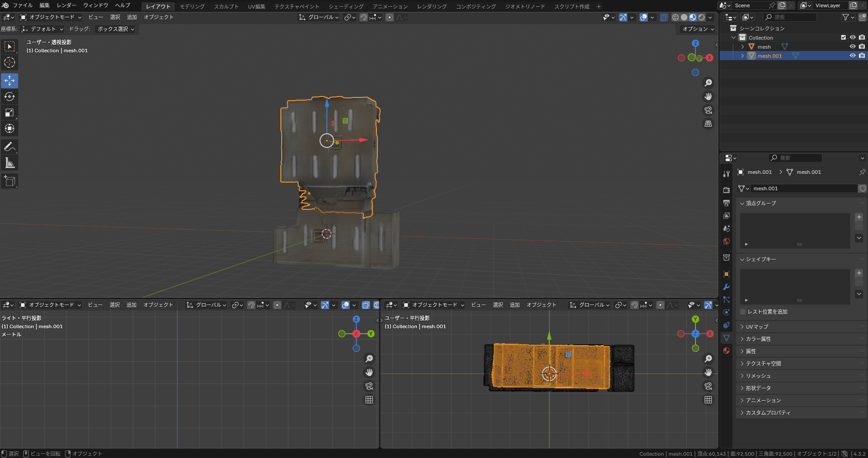Screen dimensions: 868x458
Task: Choose the Add Cube tool
Action: (10, 181)
